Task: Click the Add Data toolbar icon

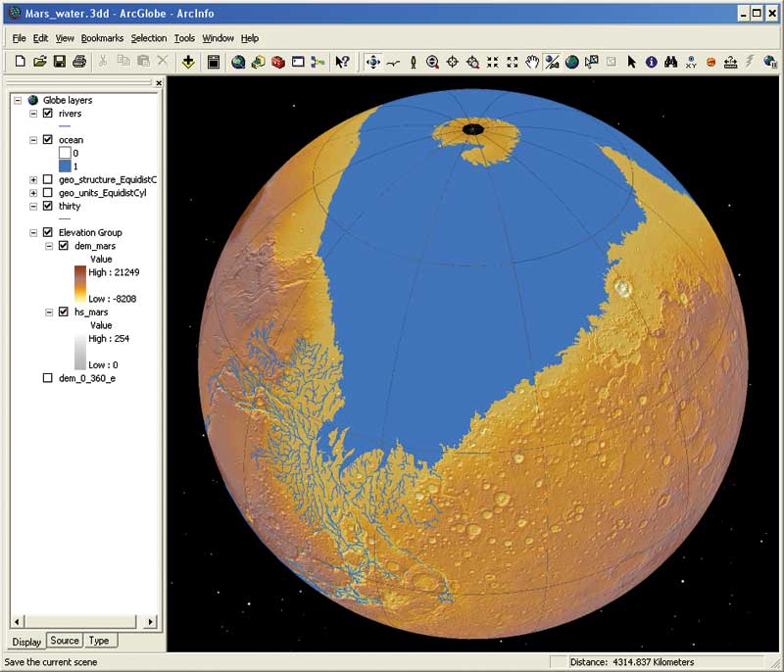Action: pyautogui.click(x=187, y=62)
